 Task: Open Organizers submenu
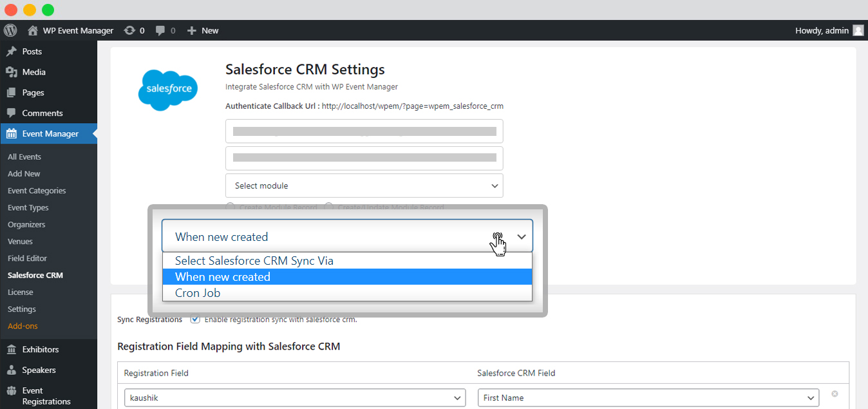[26, 224]
